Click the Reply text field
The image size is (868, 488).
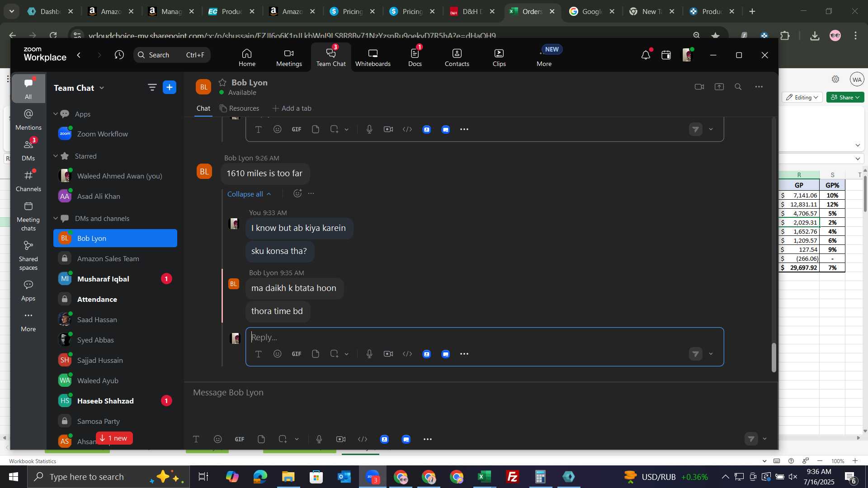coord(484,338)
